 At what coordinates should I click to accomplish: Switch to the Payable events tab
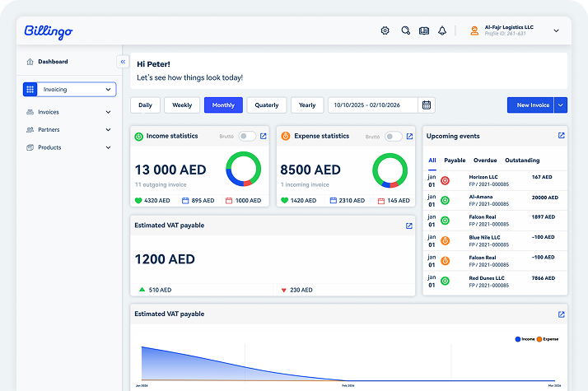pyautogui.click(x=455, y=161)
